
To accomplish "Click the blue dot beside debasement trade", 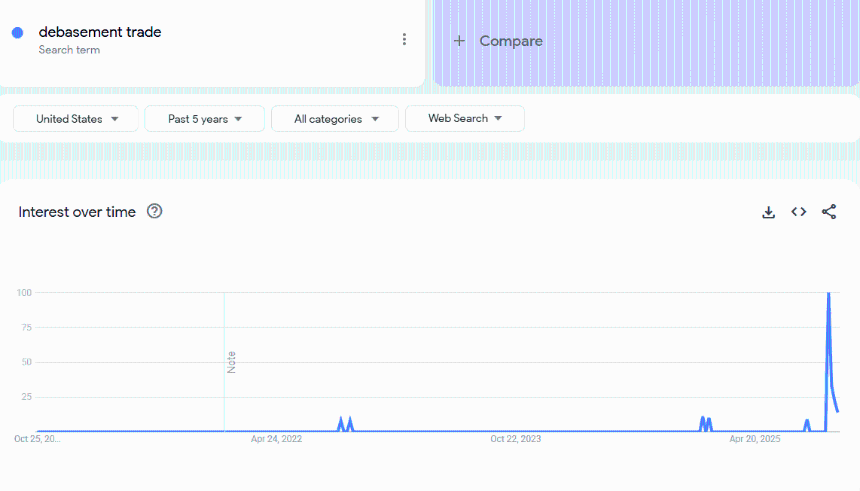I will point(18,33).
